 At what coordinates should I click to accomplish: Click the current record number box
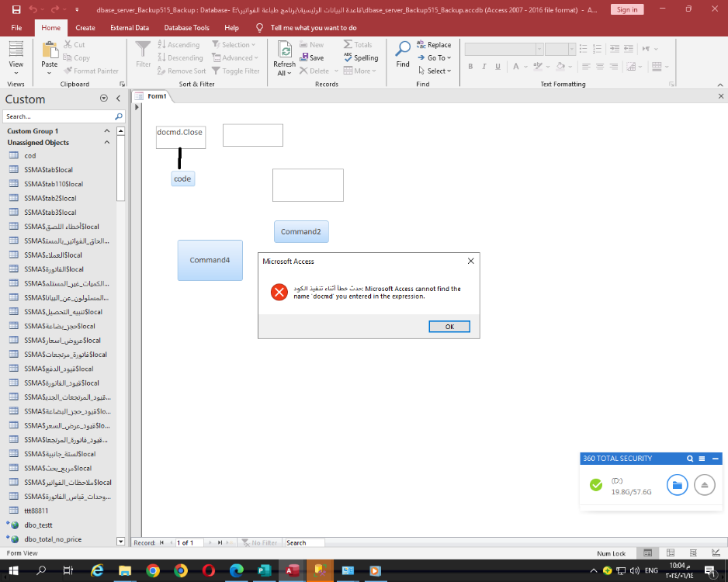tap(189, 542)
